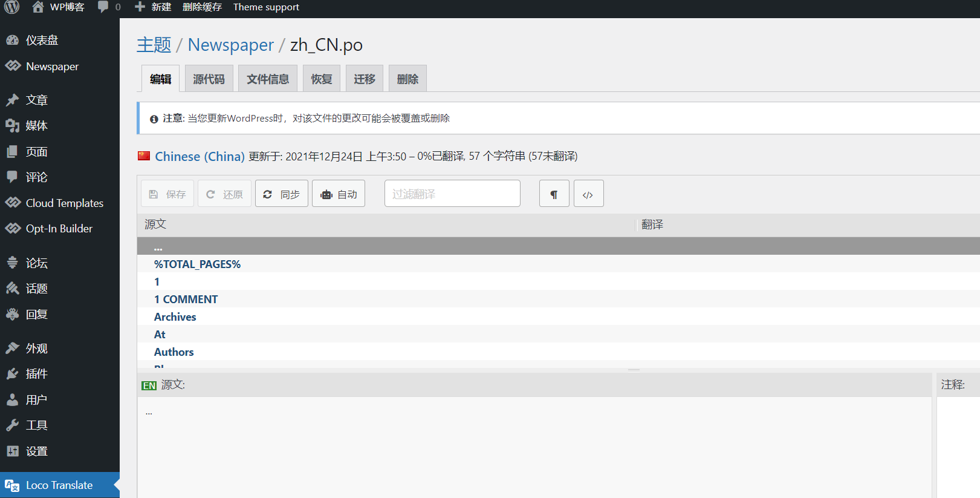Toggle invisible characters pilcrow button
Viewport: 980px width, 498px height.
tap(554, 194)
